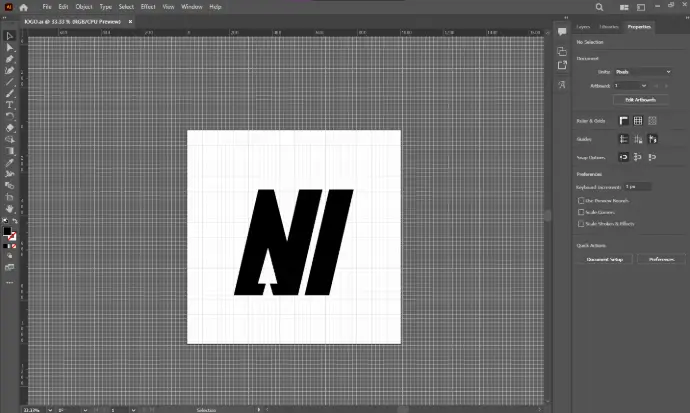Open the Window menu
Viewport: 690px width, 413px height.
click(x=192, y=7)
